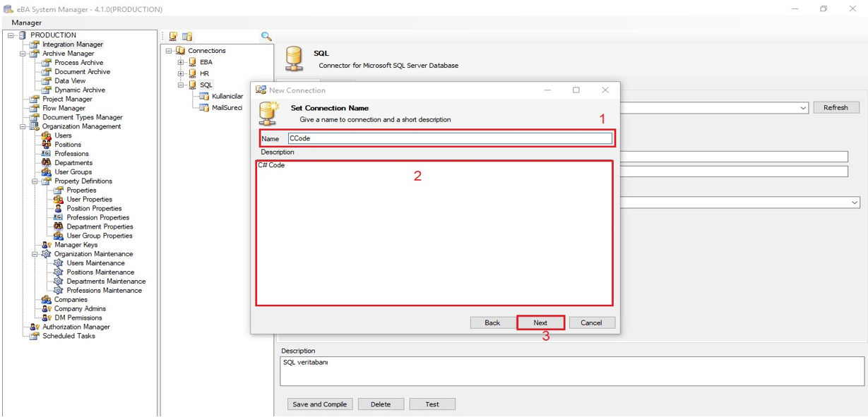
Task: Click the dialog Description text area
Action: [434, 233]
